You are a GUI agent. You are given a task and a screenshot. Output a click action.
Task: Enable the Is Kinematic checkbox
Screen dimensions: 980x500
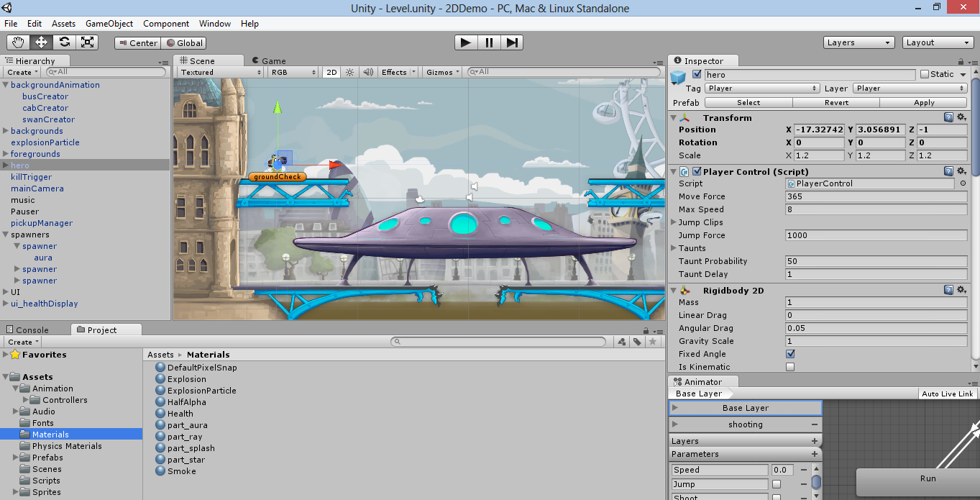point(790,367)
